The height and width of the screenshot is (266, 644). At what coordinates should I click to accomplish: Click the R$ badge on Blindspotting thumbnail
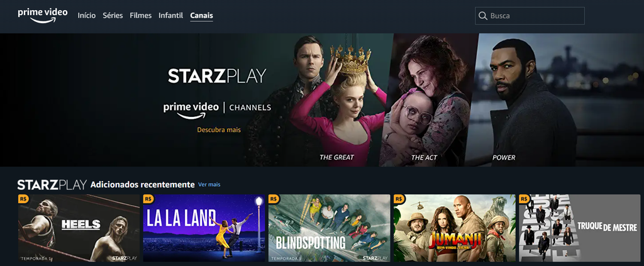(273, 199)
